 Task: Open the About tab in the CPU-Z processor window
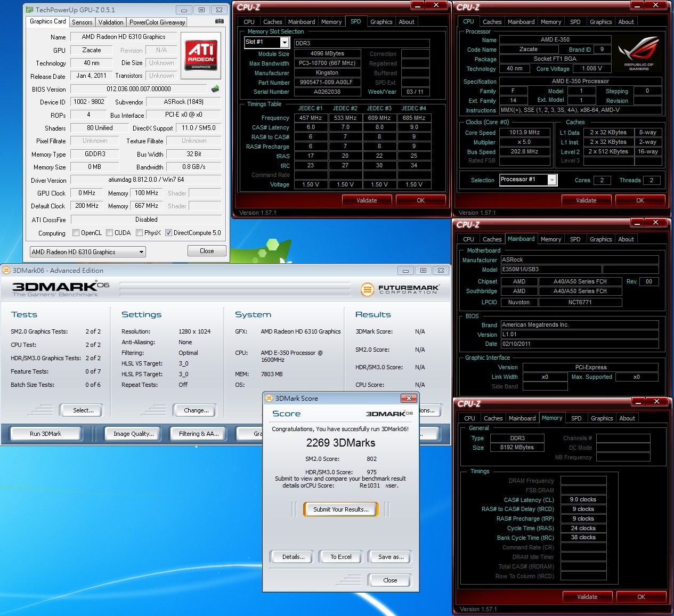pos(626,22)
